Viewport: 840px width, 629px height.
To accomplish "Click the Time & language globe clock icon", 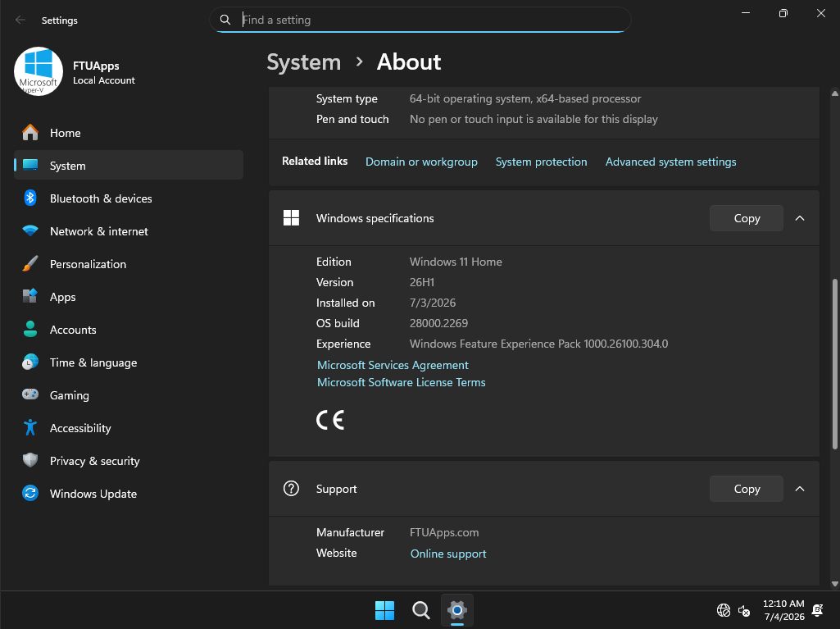I will (x=30, y=362).
